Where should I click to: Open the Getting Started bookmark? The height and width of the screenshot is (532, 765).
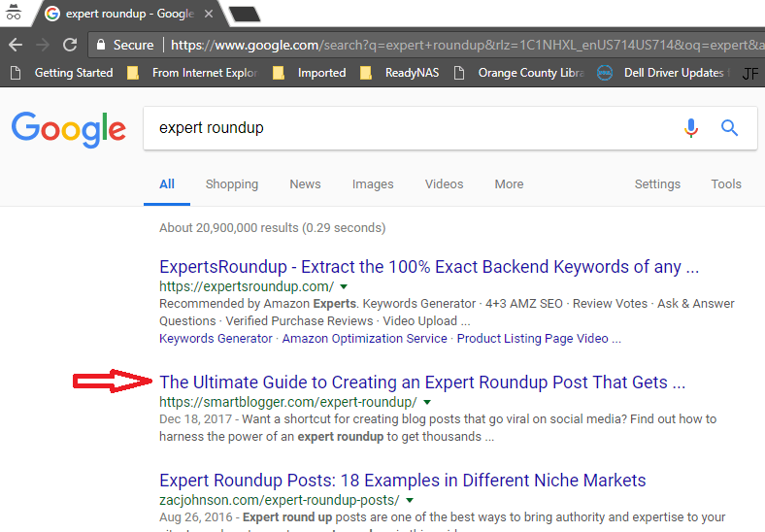(x=74, y=73)
